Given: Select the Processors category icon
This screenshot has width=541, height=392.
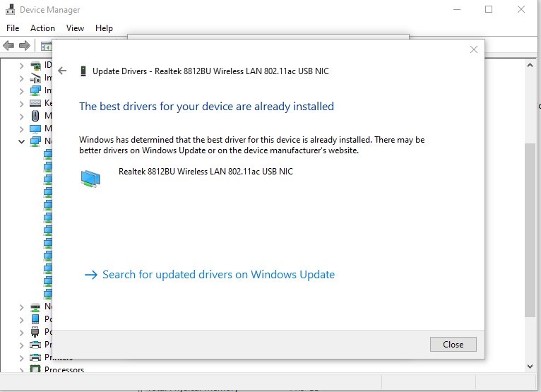Looking at the screenshot, I should pos(35,369).
